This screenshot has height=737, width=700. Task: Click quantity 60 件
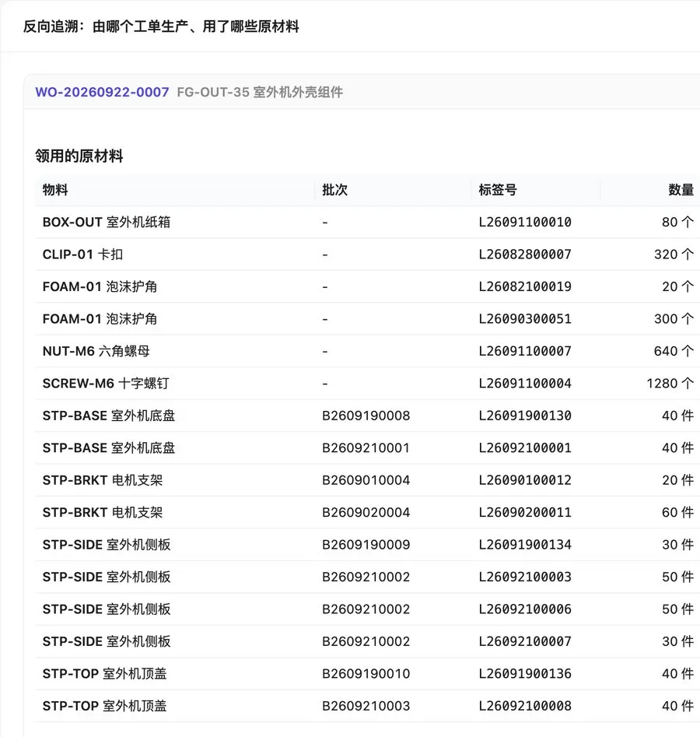678,512
